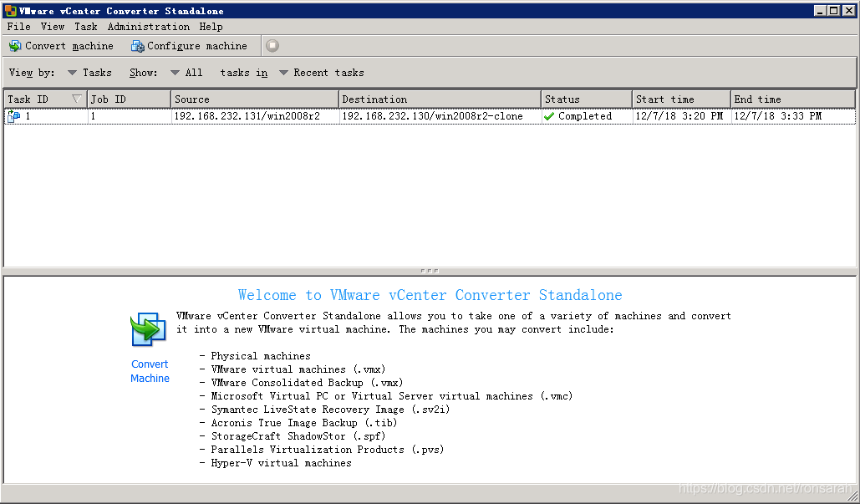This screenshot has height=504, width=860.
Task: Open the File menu
Action: click(x=18, y=27)
